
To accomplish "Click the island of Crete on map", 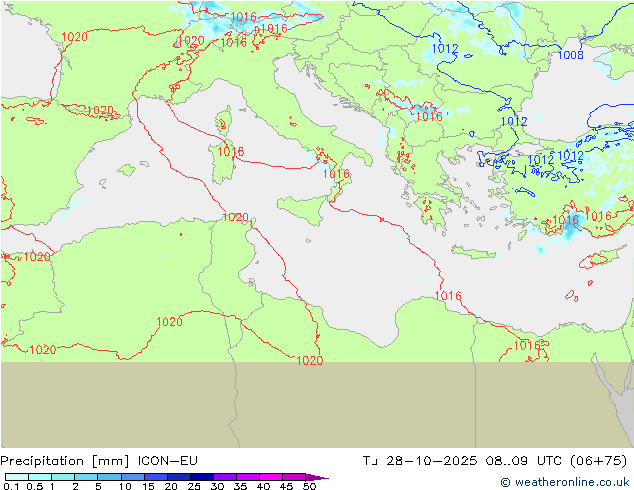I will coord(473,252).
